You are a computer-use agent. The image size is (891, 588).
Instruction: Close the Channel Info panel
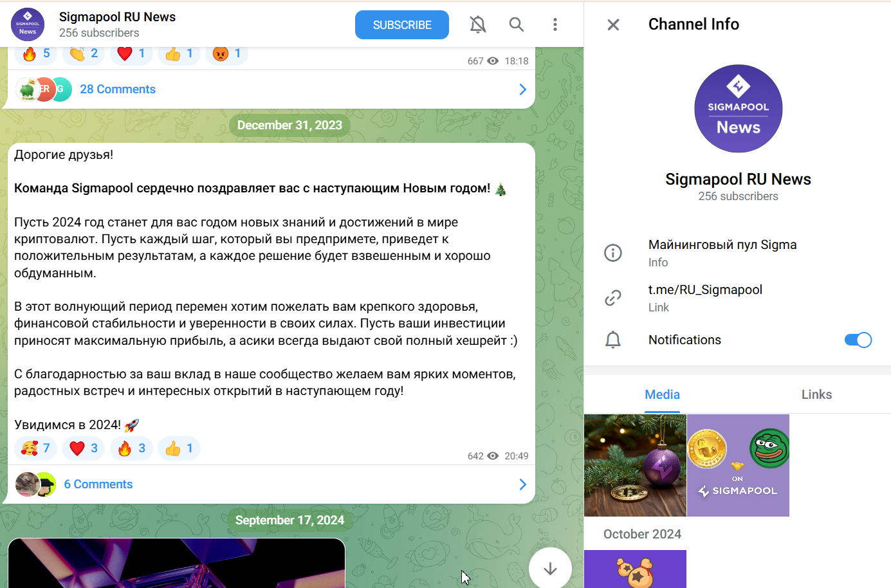click(x=613, y=24)
